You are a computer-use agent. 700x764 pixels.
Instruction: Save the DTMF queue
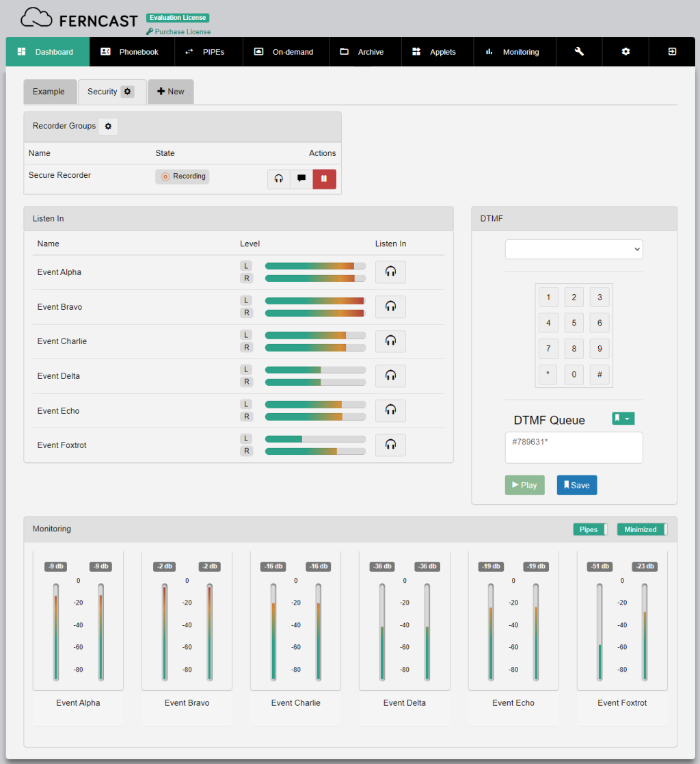(577, 485)
